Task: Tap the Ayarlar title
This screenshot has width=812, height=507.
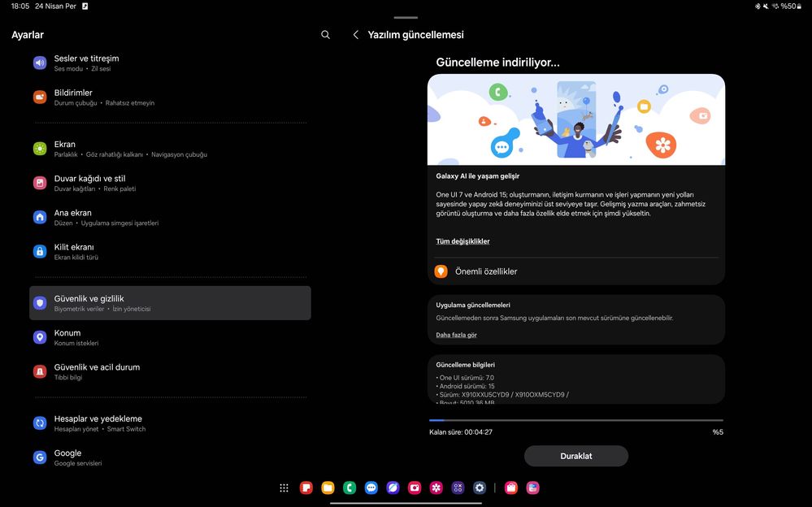Action: pos(28,35)
